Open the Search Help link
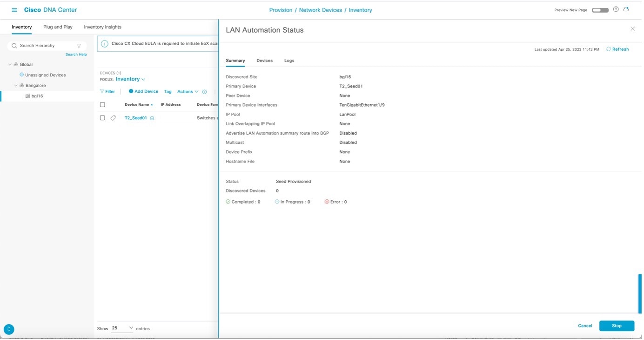 click(76, 54)
